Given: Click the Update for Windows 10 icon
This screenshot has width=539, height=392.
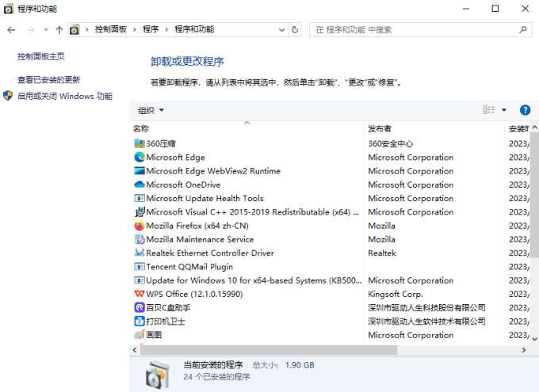Looking at the screenshot, I should [x=140, y=280].
